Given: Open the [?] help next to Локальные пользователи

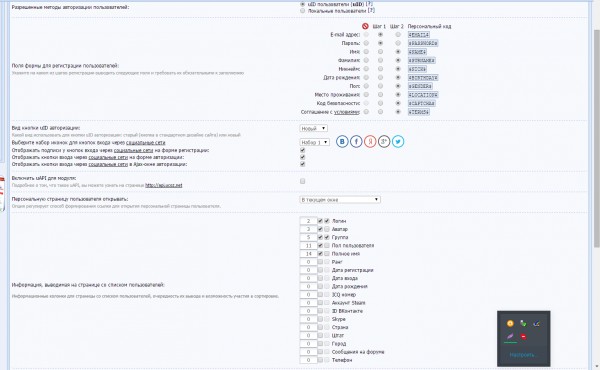Looking at the screenshot, I should [x=371, y=11].
